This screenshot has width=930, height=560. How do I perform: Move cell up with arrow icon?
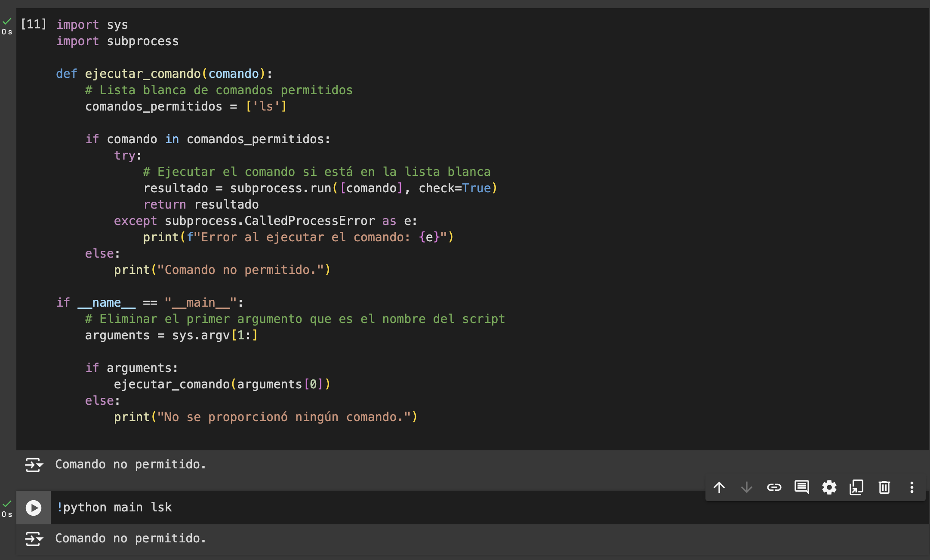(x=719, y=487)
